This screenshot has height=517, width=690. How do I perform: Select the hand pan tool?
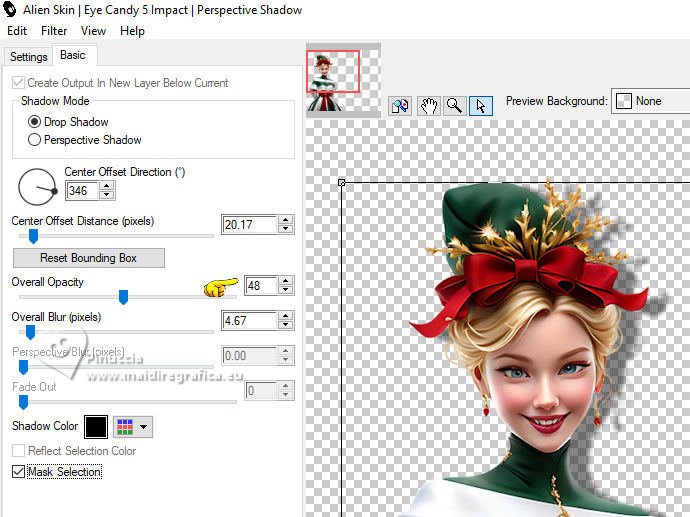[429, 106]
